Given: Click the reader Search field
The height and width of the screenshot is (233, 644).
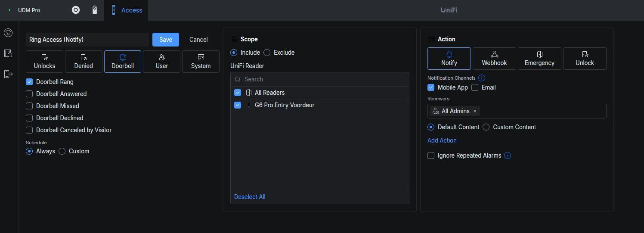Looking at the screenshot, I should (320, 79).
